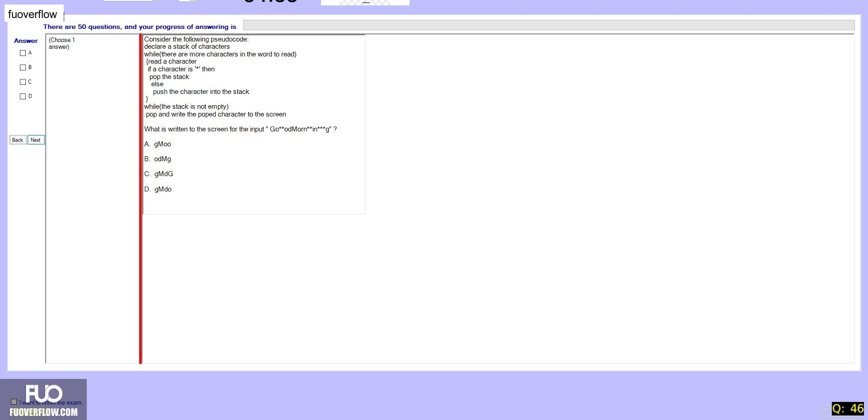Select answer text 'B. odMg'
868x420 pixels.
[x=157, y=159]
